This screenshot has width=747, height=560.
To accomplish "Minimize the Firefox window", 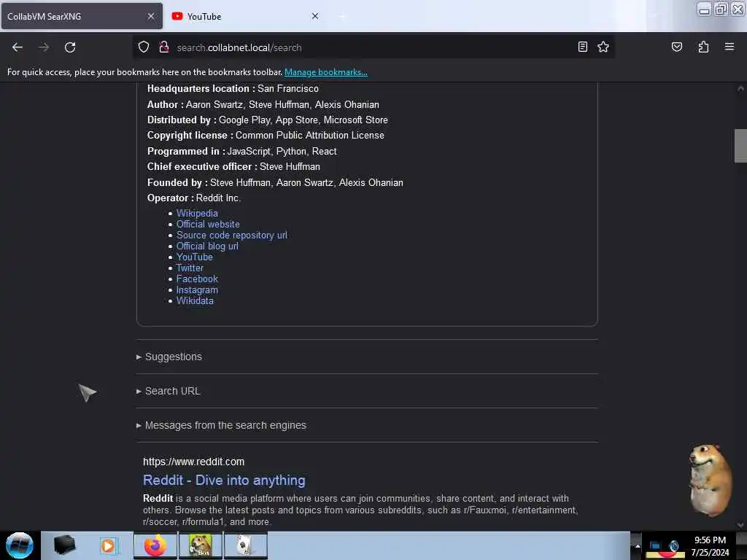I will pyautogui.click(x=704, y=9).
